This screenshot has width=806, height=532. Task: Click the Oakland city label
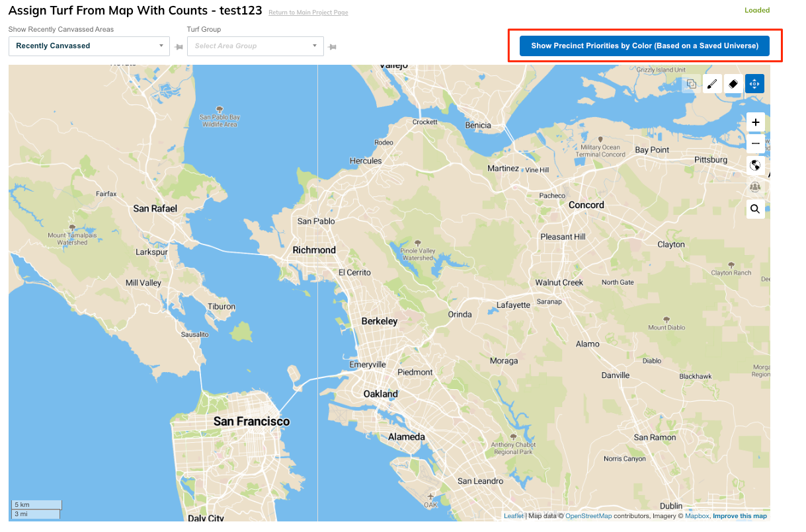point(381,394)
